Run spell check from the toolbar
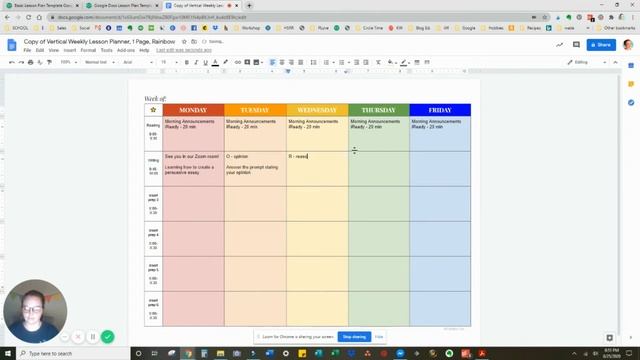Image resolution: width=640 pixels, height=360 pixels. [40, 62]
